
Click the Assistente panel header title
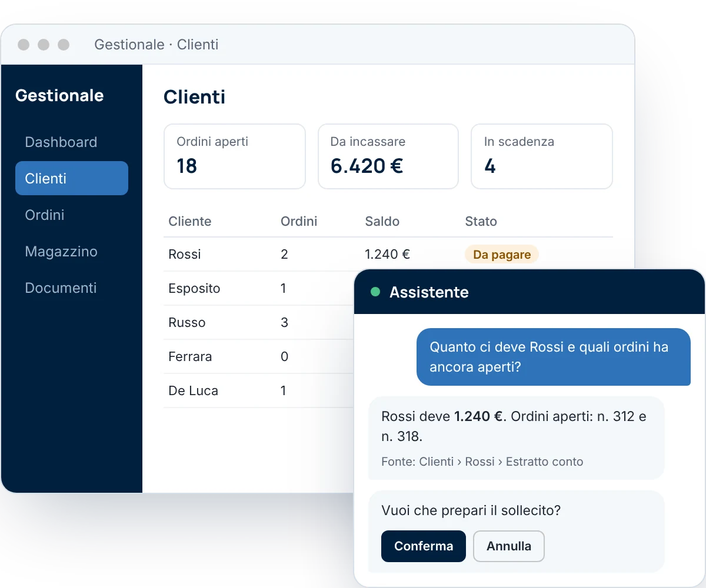(429, 292)
